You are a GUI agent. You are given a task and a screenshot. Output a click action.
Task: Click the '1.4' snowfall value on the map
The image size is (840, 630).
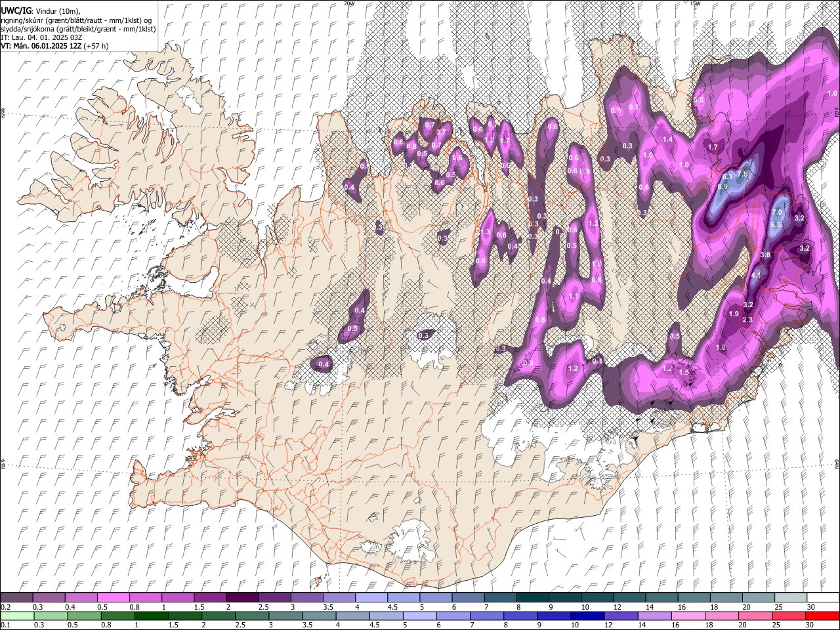click(x=668, y=139)
